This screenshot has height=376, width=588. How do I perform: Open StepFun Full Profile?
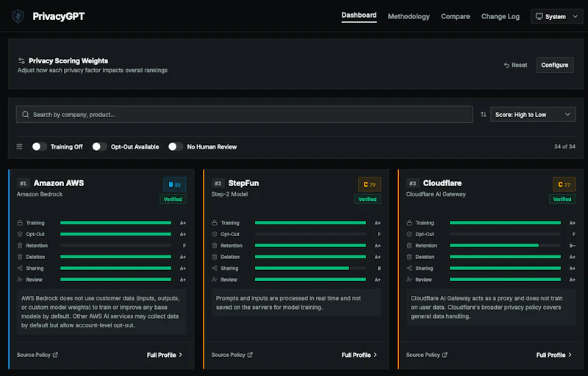tap(359, 355)
